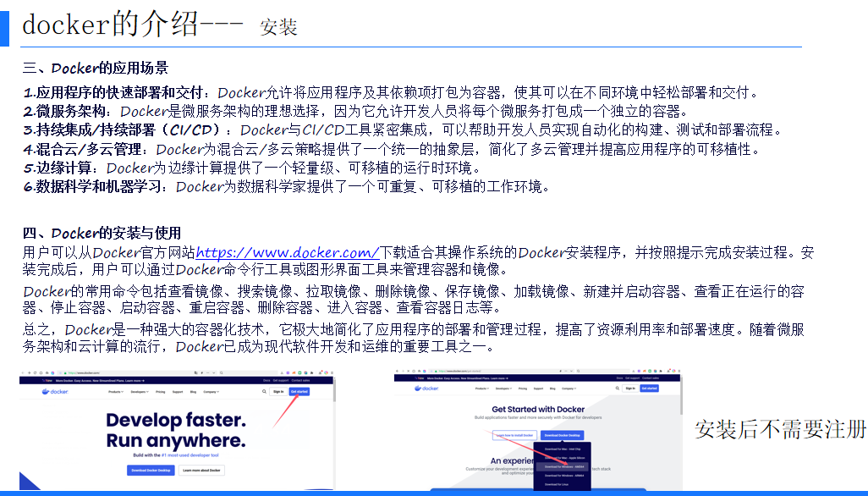Expand Company menu in homepage screenshot
Image resolution: width=868 pixels, height=496 pixels.
[211, 391]
